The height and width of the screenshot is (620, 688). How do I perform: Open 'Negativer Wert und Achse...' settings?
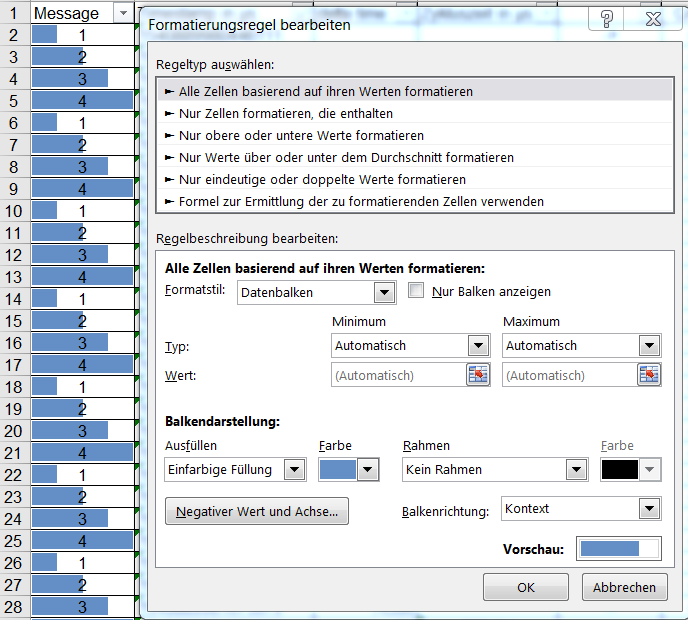coord(257,511)
